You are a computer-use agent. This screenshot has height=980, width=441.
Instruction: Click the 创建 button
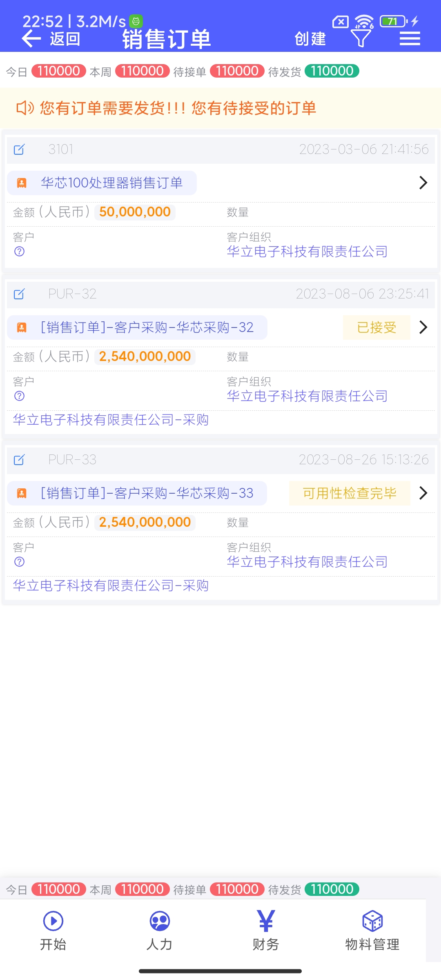[x=310, y=39]
